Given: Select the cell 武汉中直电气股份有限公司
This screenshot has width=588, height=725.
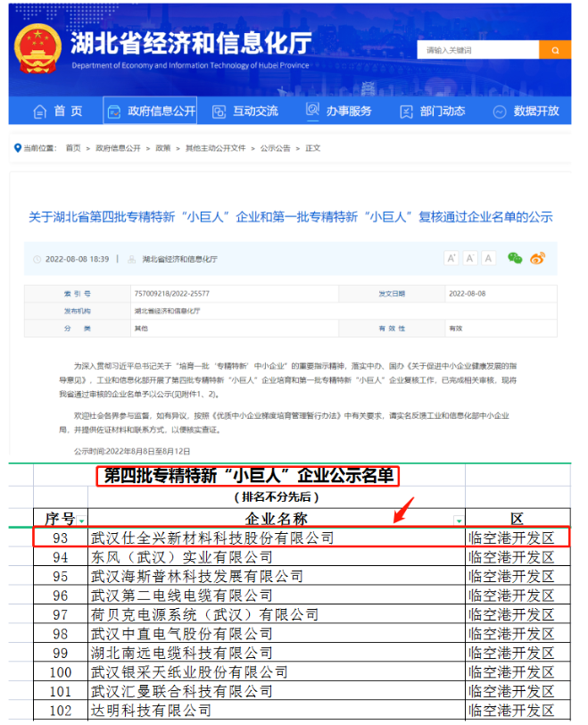Looking at the screenshot, I should (277, 633).
